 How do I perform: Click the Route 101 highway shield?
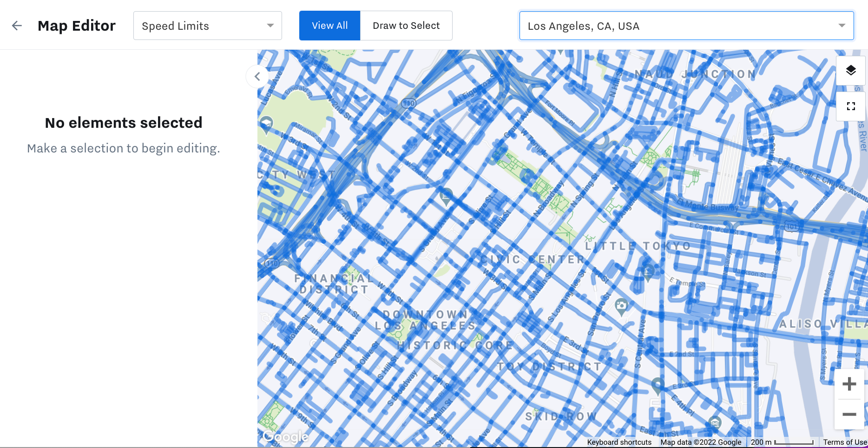pos(791,227)
